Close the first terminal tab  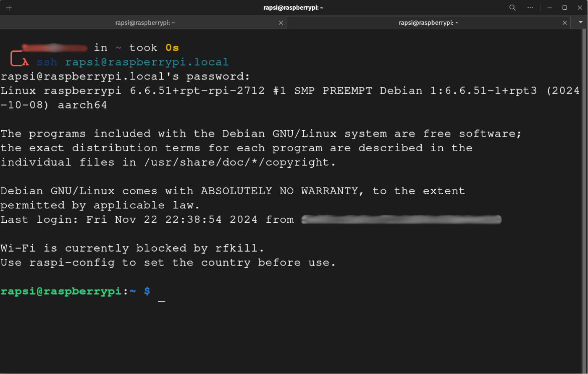click(x=281, y=23)
